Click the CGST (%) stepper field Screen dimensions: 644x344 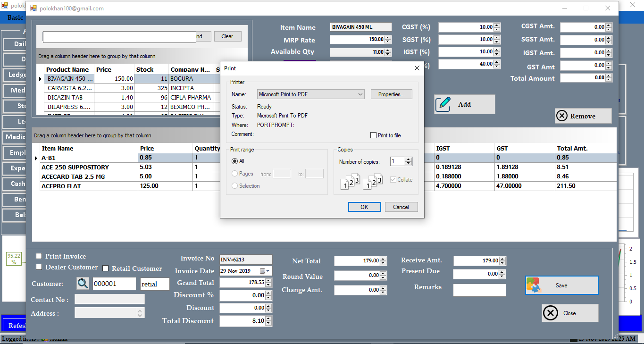[469, 27]
